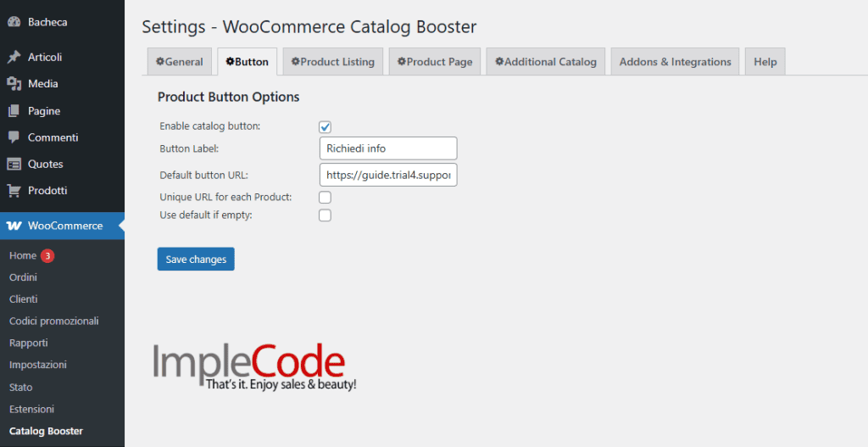Click the "Use default if empty:" label
The image size is (868, 447).
(206, 215)
